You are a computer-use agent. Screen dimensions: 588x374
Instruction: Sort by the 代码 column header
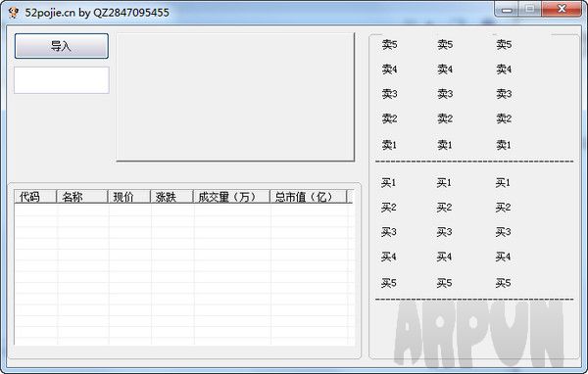(35, 197)
